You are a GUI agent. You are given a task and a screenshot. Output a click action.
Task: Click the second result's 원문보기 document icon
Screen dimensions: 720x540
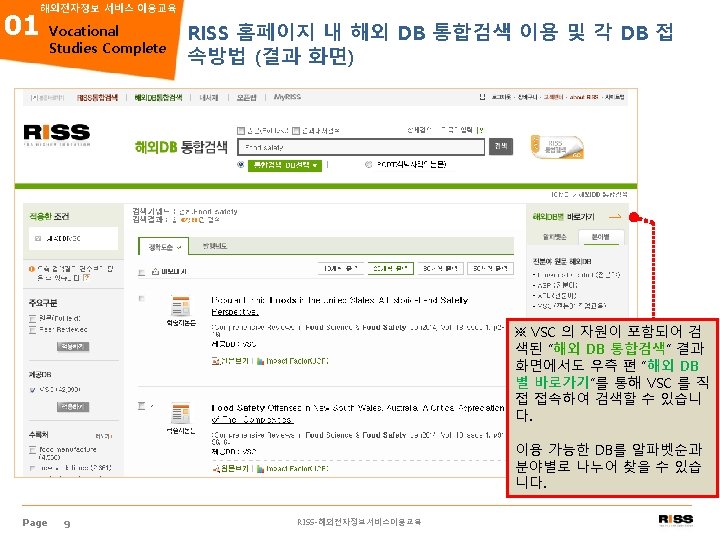(216, 468)
